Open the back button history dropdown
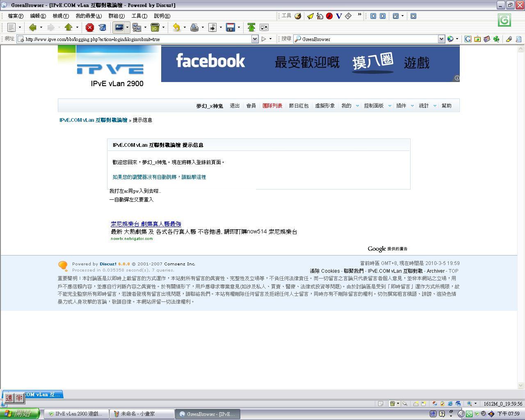525x420 pixels. [41, 27]
